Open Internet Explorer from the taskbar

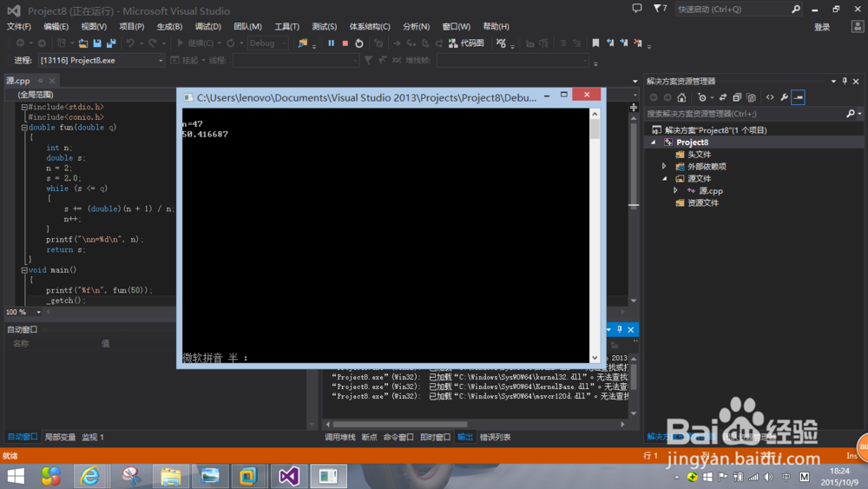90,476
